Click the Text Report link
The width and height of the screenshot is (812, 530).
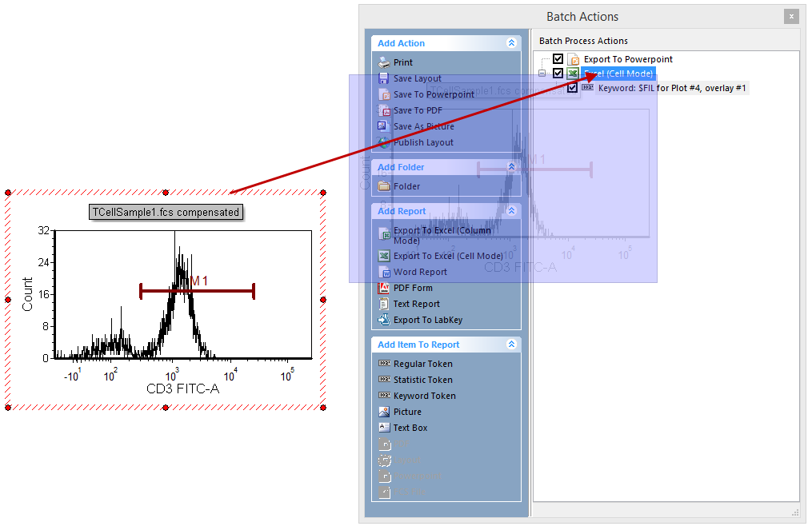click(x=416, y=304)
